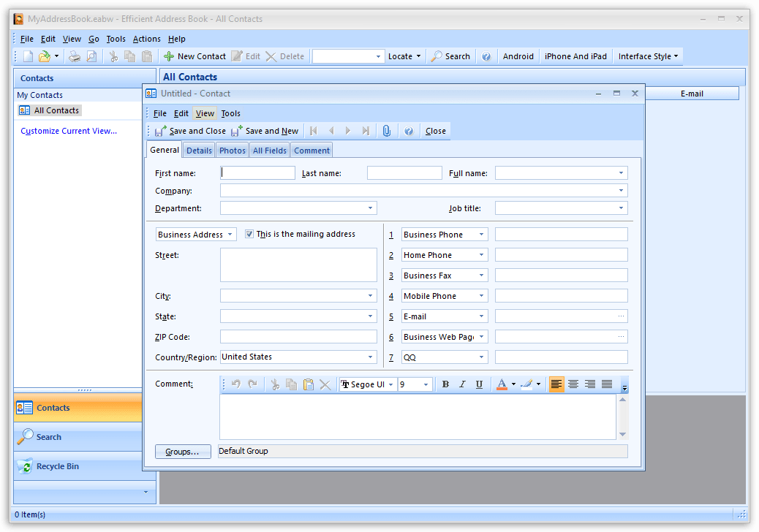Image resolution: width=759 pixels, height=532 pixels.
Task: Click the attachment paperclip icon
Action: [x=387, y=131]
